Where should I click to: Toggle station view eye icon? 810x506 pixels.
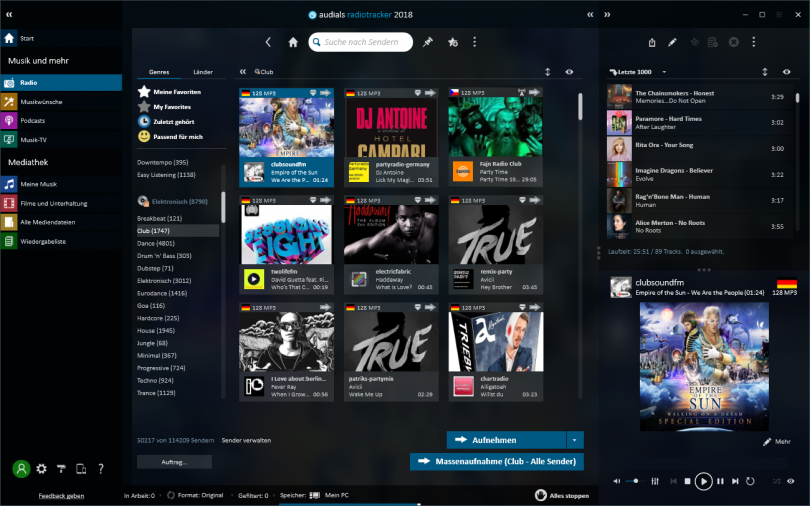569,72
